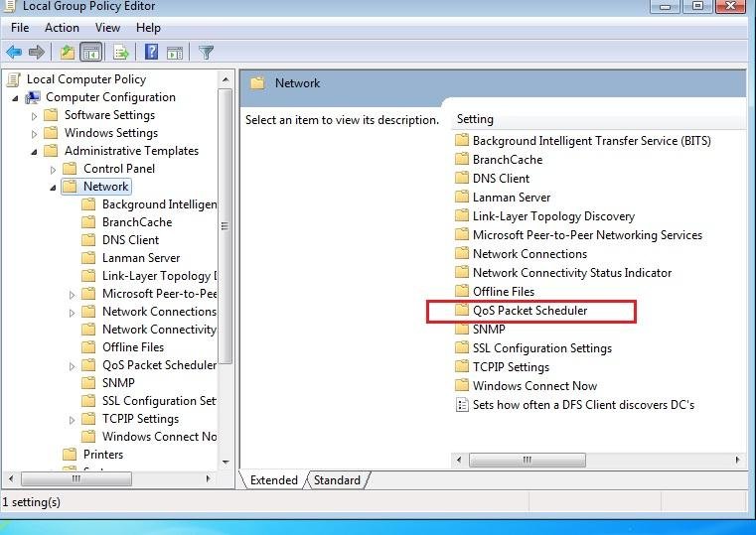Select Network node in the tree

coord(105,187)
